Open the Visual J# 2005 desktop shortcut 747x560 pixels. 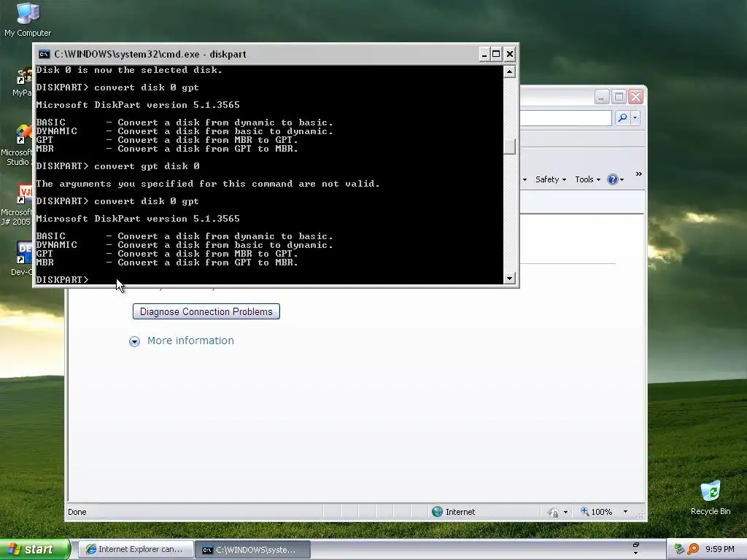click(18, 205)
